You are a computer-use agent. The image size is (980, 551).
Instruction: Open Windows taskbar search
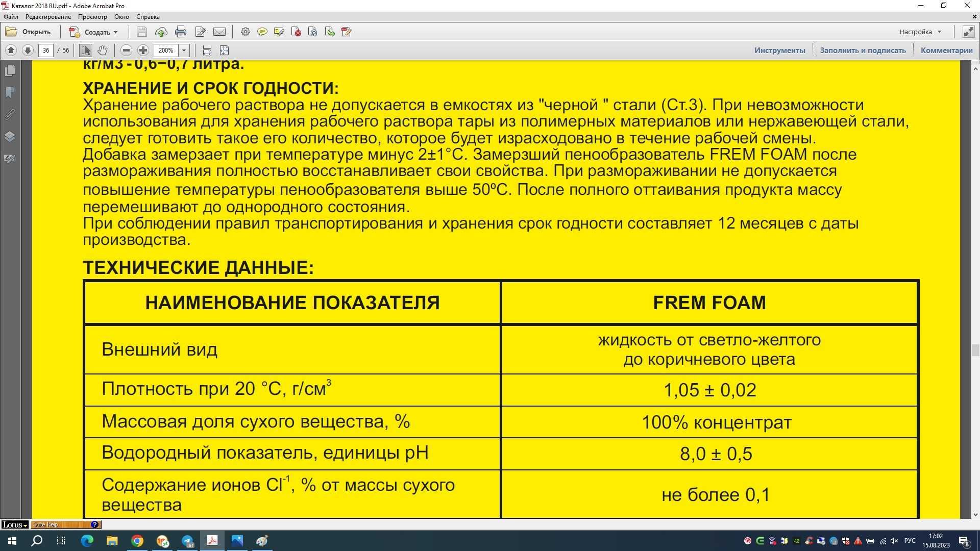(x=37, y=541)
